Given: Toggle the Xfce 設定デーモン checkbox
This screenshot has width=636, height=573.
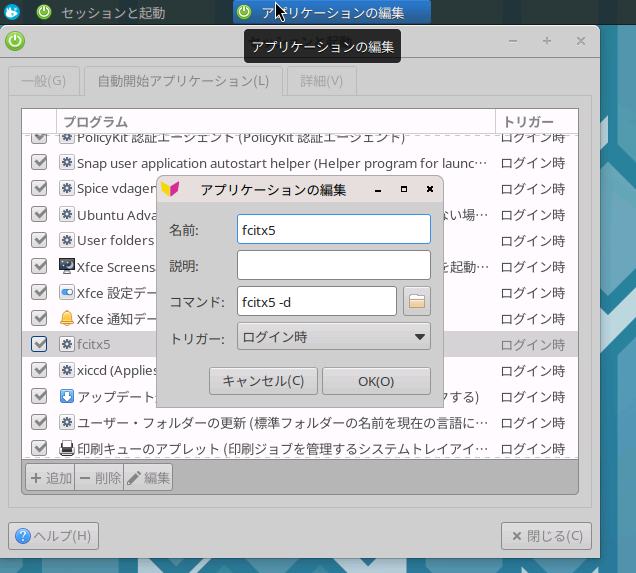Looking at the screenshot, I should [39, 292].
